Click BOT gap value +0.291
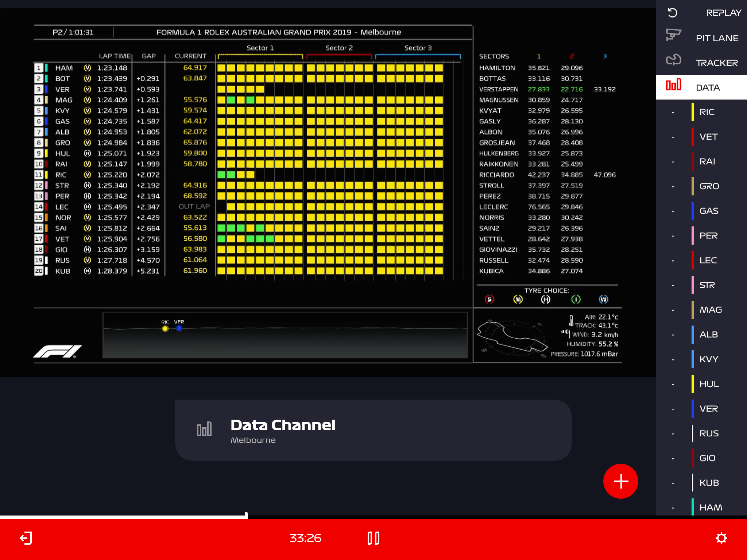 point(148,79)
